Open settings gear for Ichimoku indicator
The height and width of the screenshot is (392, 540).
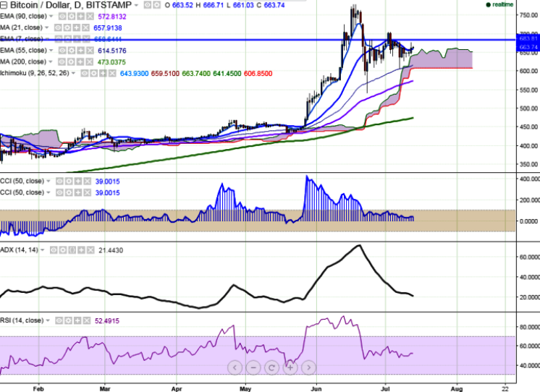pyautogui.click(x=93, y=73)
